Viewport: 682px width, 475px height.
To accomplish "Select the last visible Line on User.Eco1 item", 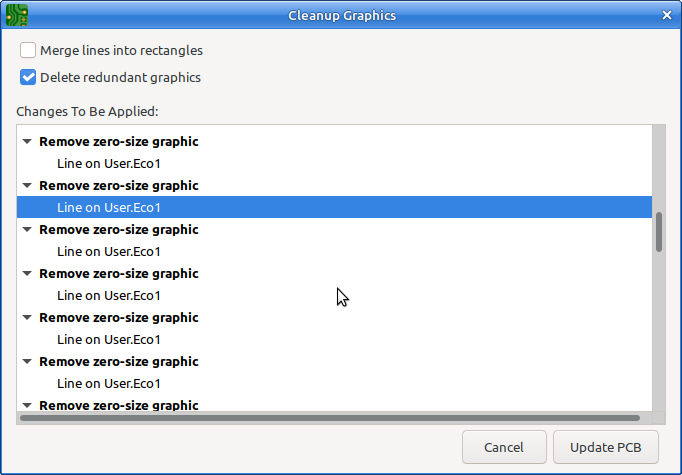I will (109, 383).
